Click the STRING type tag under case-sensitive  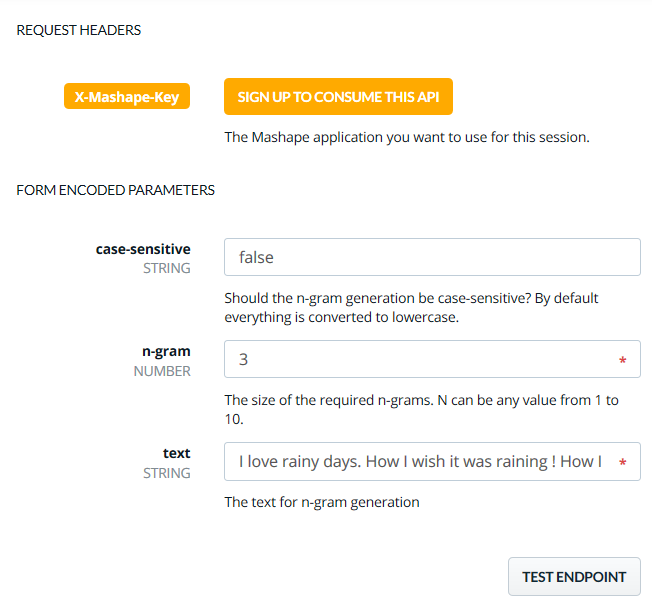pos(167,269)
